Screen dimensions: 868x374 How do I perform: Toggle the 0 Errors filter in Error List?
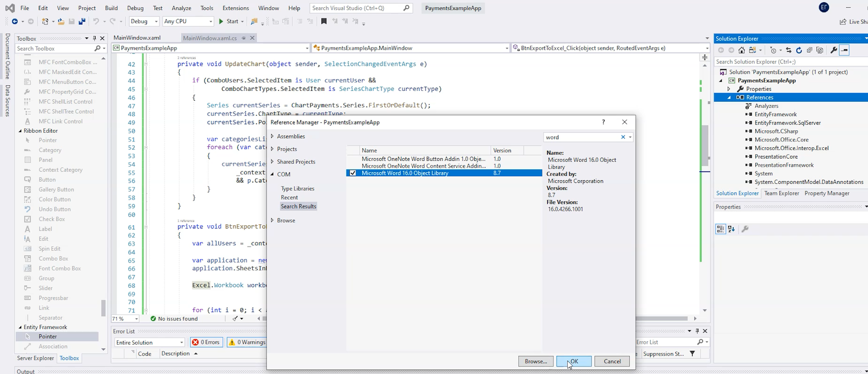[x=206, y=342]
